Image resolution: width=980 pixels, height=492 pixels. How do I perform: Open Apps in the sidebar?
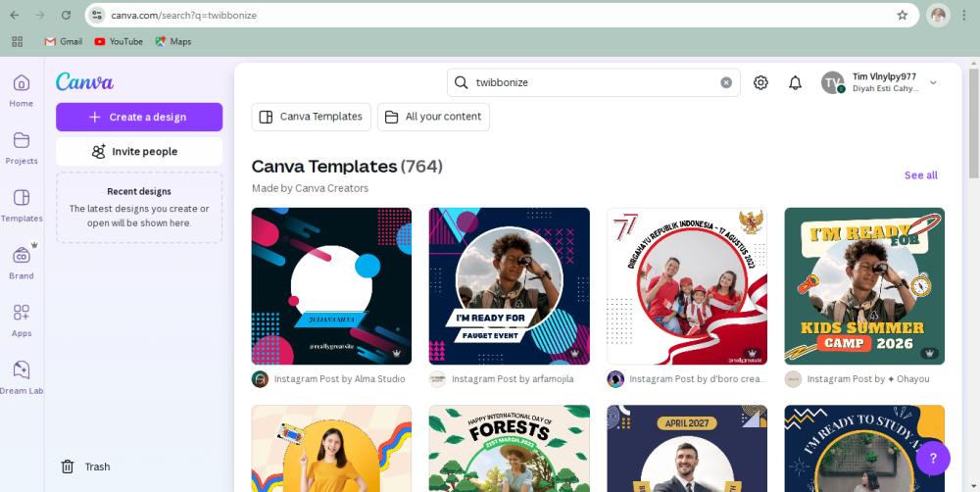coord(22,320)
